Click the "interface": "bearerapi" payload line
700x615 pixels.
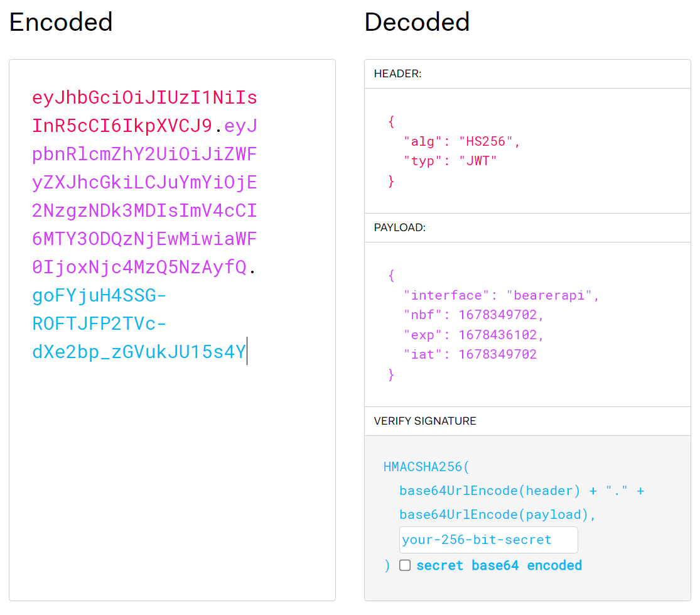coord(501,295)
